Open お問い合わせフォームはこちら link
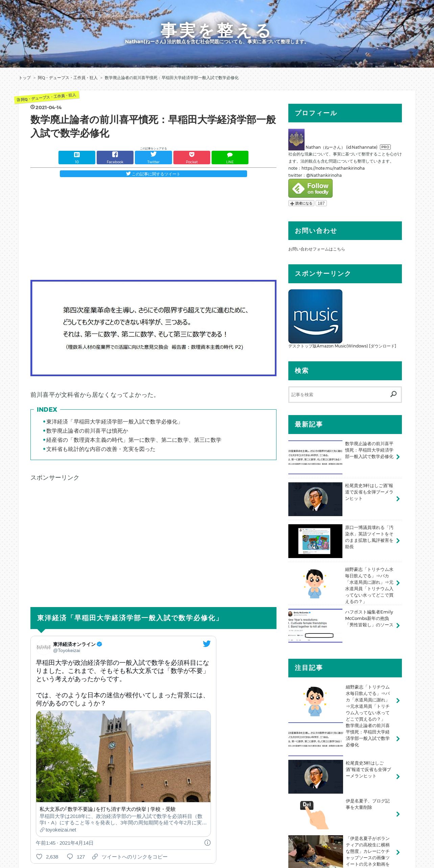The width and height of the screenshot is (434, 868). [x=316, y=249]
